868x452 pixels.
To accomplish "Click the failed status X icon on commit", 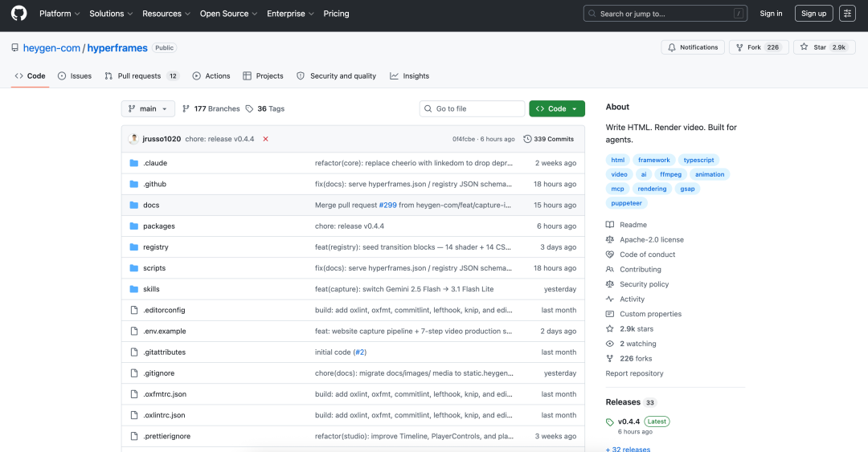I will 265,139.
